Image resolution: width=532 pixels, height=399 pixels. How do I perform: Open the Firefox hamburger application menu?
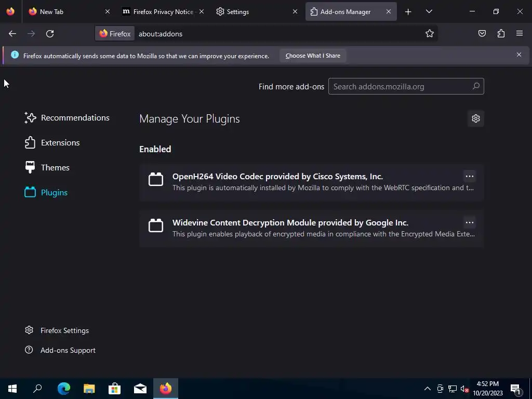coord(520,34)
